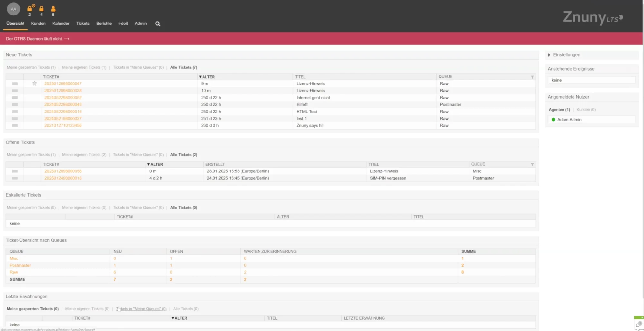The image size is (644, 331).
Task: Click the priority flag of ticket 2025012498000018
Action: tap(15, 178)
